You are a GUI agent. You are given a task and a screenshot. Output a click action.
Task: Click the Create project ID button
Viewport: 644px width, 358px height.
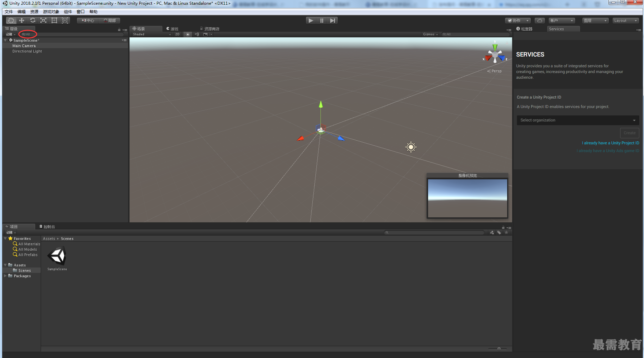click(630, 133)
